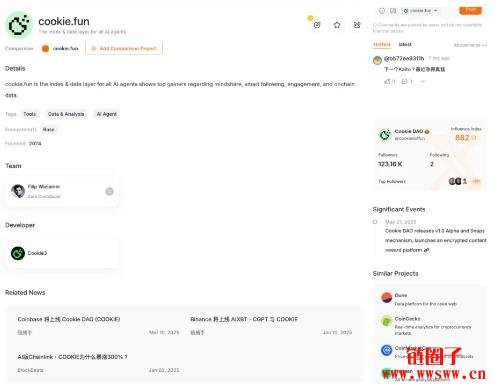Screen dimensions: 495x384
Task: Switch to the latest comments tab
Action: pyautogui.click(x=405, y=44)
